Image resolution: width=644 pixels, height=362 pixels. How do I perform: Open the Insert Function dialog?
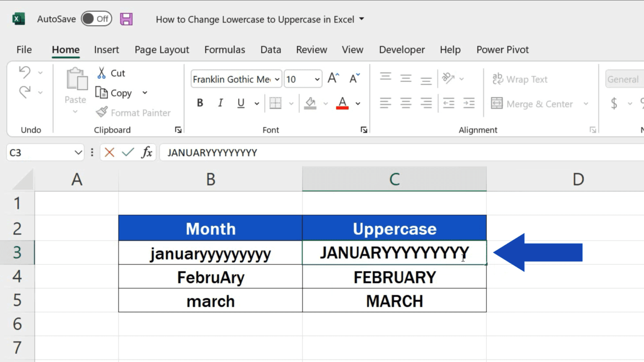point(147,153)
